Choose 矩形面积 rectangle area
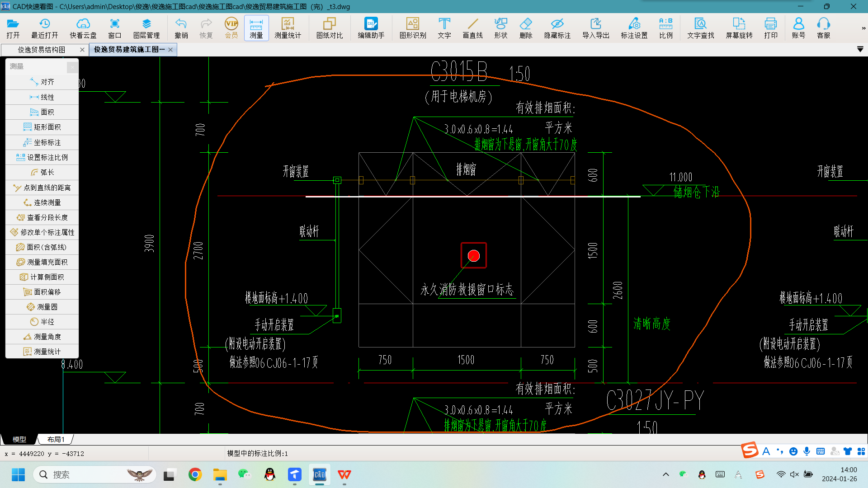 pos(42,127)
